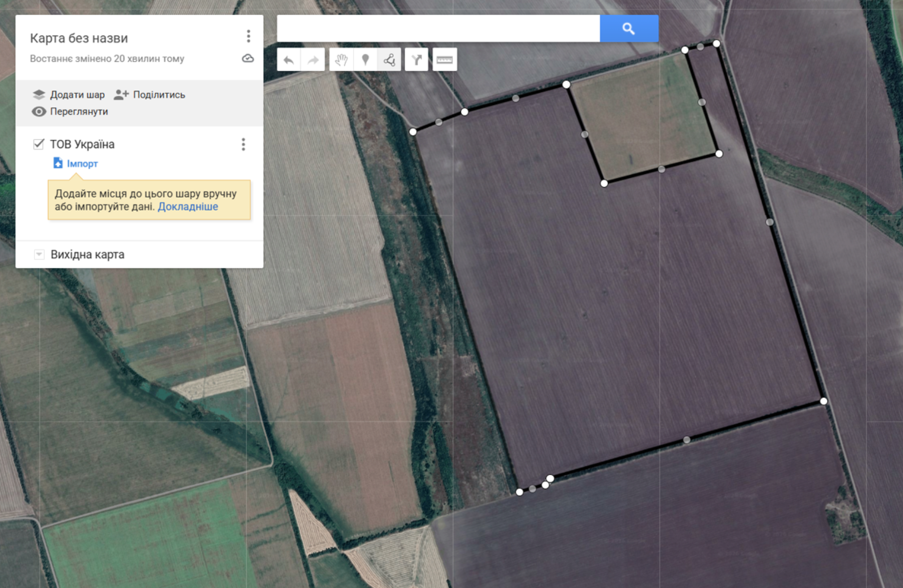Click inside the map search field

tap(438, 28)
